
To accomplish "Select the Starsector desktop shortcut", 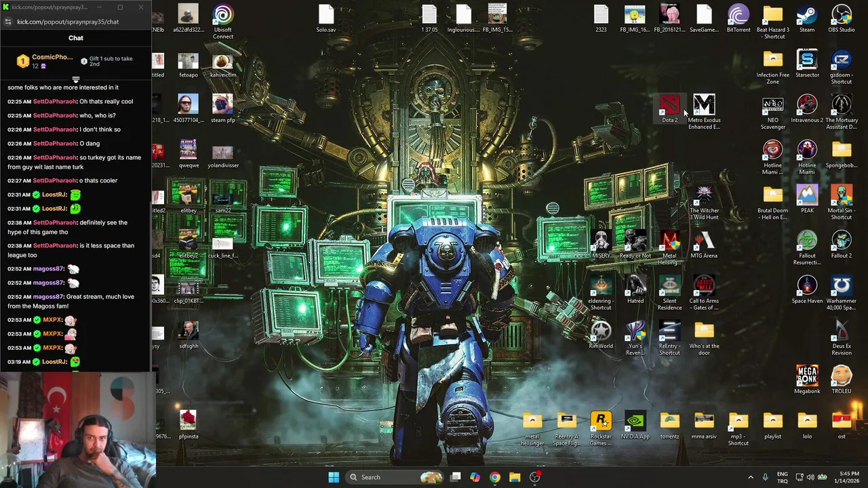I will [x=807, y=64].
